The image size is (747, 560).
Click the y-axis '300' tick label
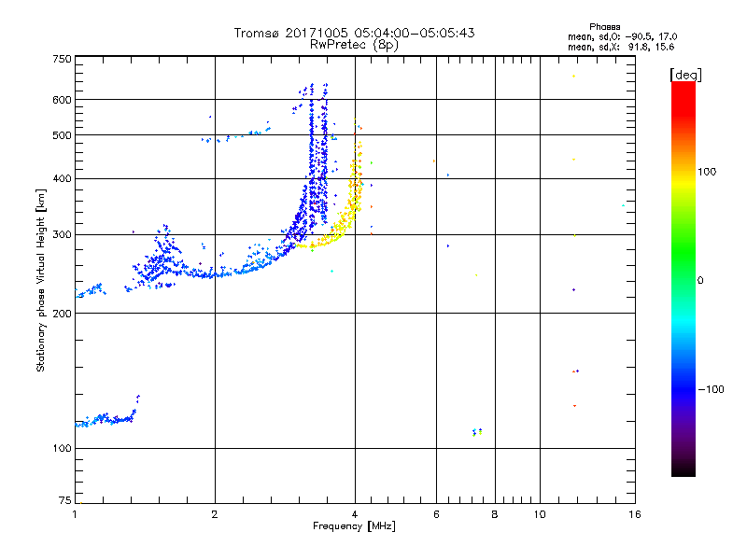click(x=62, y=234)
